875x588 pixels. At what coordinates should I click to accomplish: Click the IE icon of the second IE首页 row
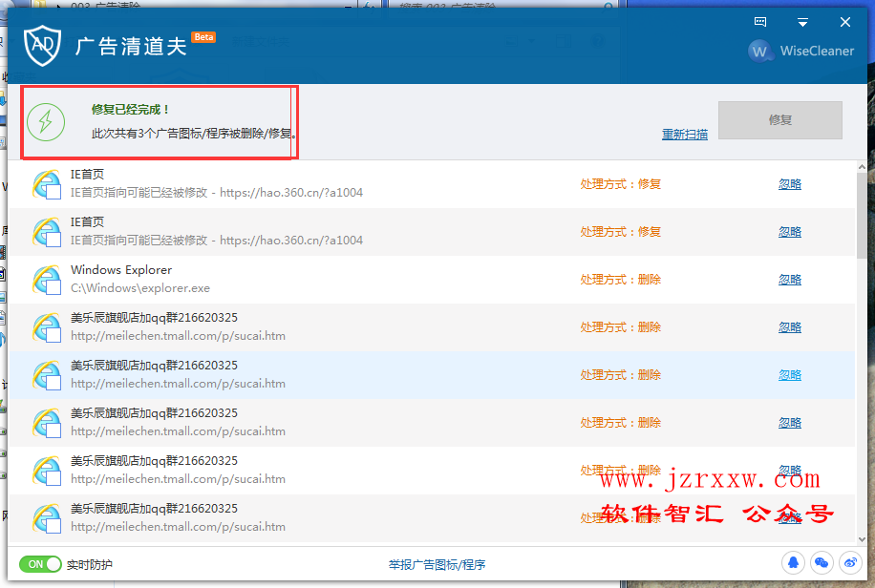point(47,232)
